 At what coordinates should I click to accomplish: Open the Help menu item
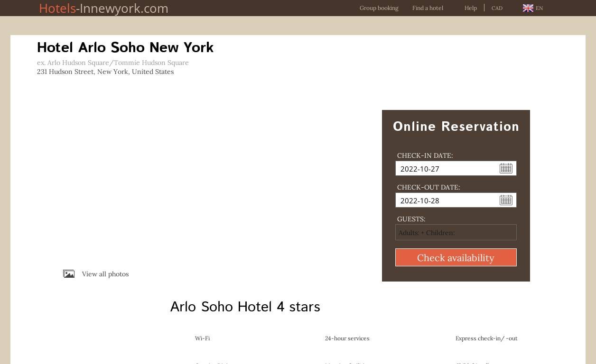[470, 8]
